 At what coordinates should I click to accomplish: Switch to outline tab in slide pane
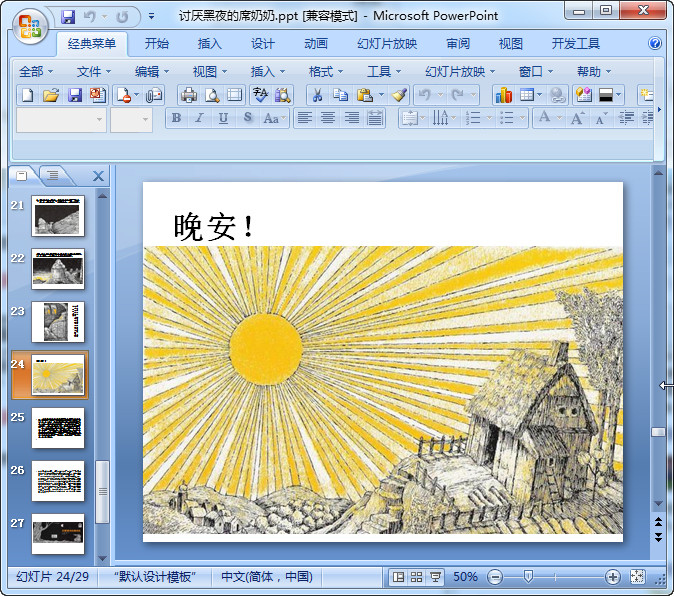(53, 175)
